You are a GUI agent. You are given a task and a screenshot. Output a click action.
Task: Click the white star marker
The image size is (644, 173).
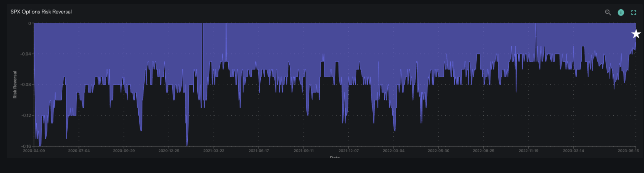[636, 34]
